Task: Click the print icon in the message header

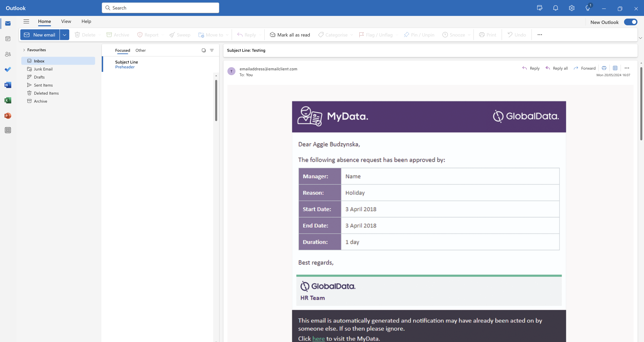Action: 604,68
